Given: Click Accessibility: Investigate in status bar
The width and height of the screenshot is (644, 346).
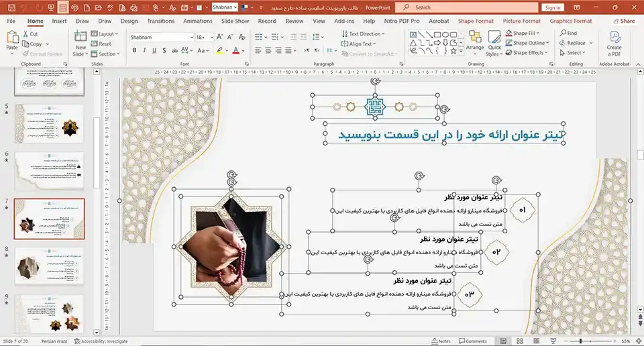Looking at the screenshot, I should pos(101,341).
